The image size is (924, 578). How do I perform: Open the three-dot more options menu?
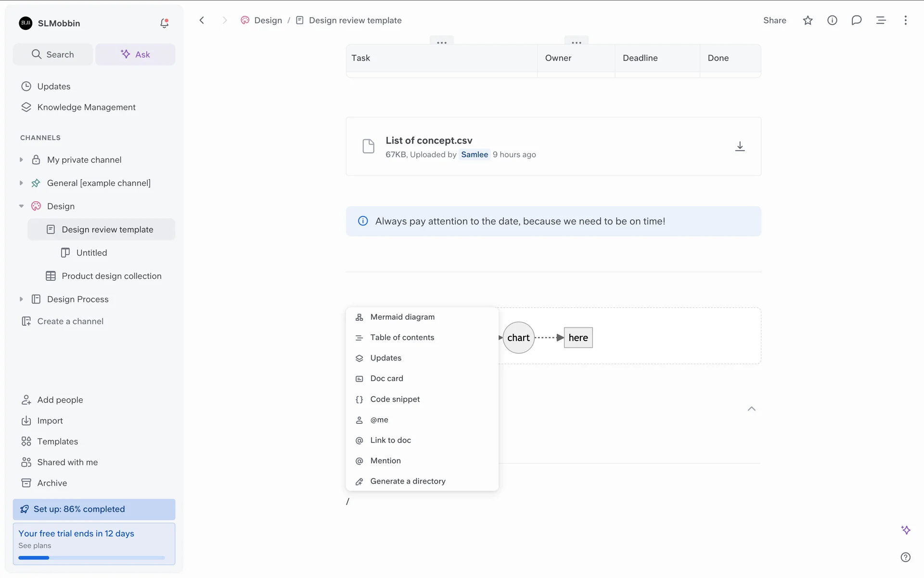(x=905, y=20)
